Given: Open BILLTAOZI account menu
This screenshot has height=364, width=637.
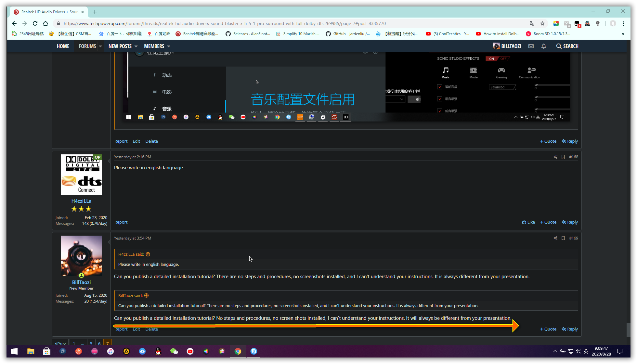Looking at the screenshot, I should 507,46.
